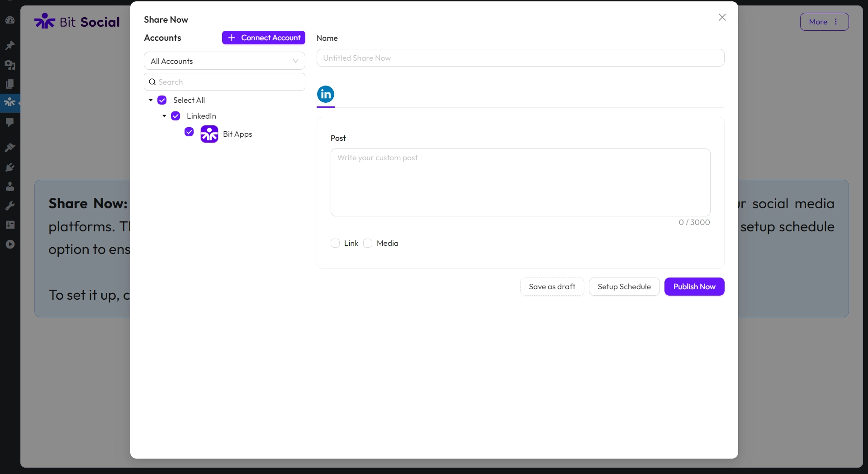
Task: Collapse the LinkedIn tree node arrow
Action: pyautogui.click(x=164, y=116)
